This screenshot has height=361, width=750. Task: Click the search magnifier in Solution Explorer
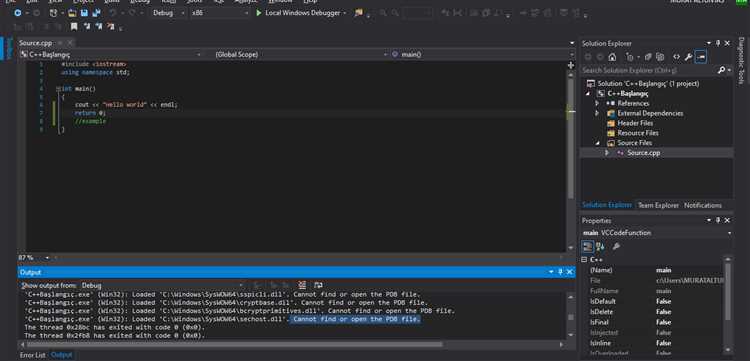[721, 70]
